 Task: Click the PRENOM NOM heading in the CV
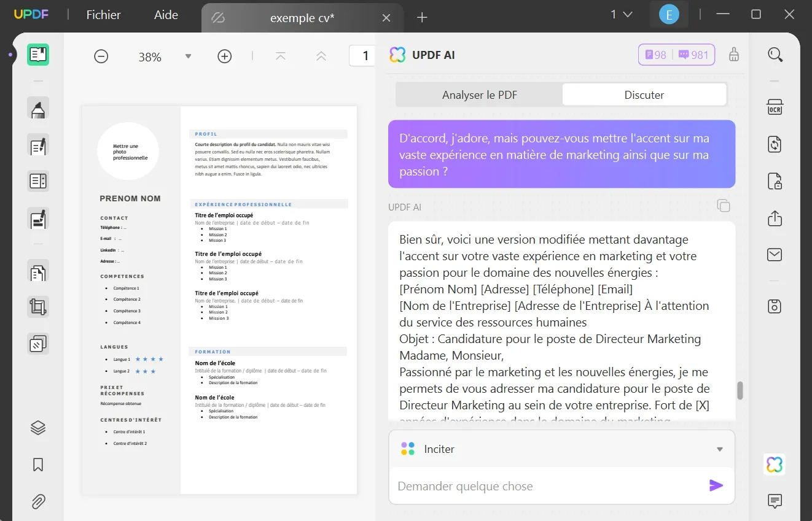pyautogui.click(x=130, y=198)
